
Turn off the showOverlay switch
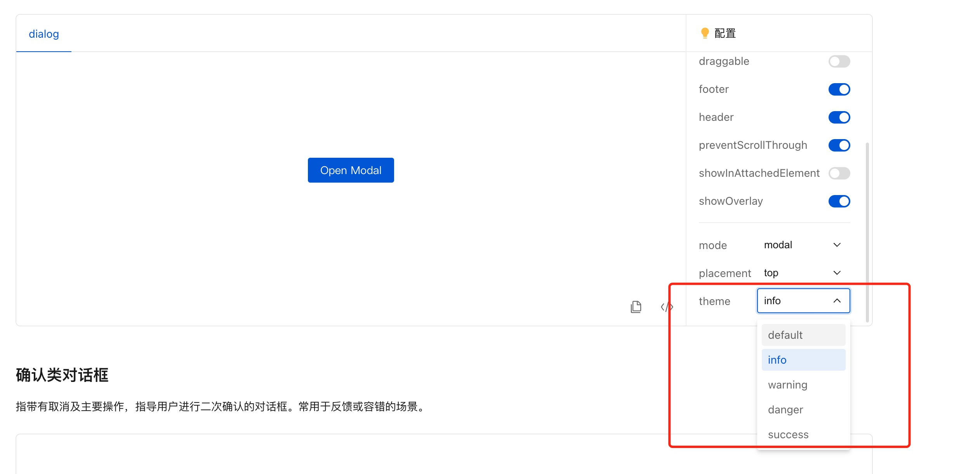click(839, 201)
